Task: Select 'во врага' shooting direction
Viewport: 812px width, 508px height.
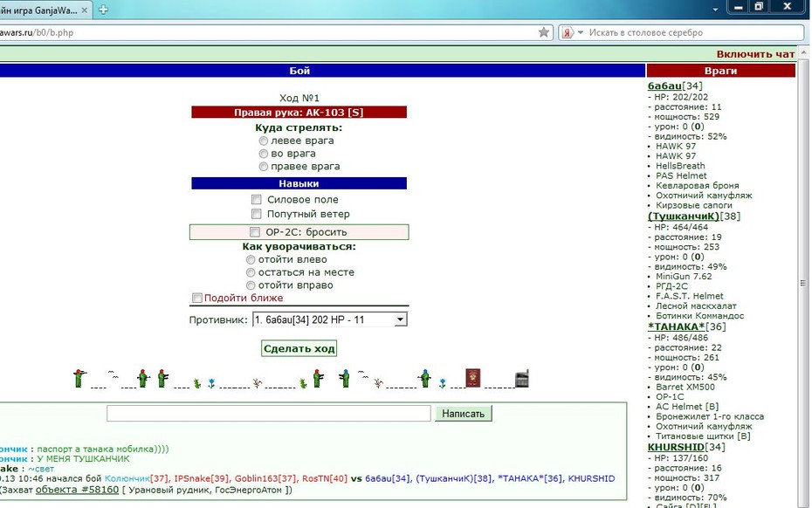Action: (x=263, y=154)
